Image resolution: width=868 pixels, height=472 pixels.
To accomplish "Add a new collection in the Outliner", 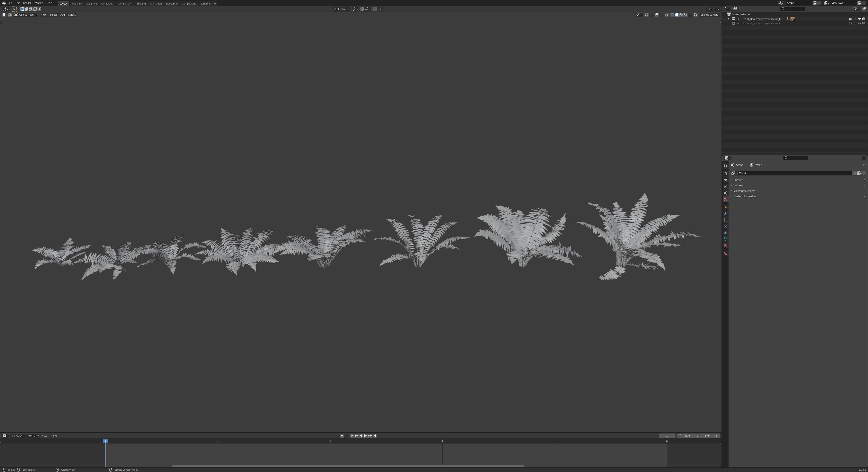I will point(864,9).
